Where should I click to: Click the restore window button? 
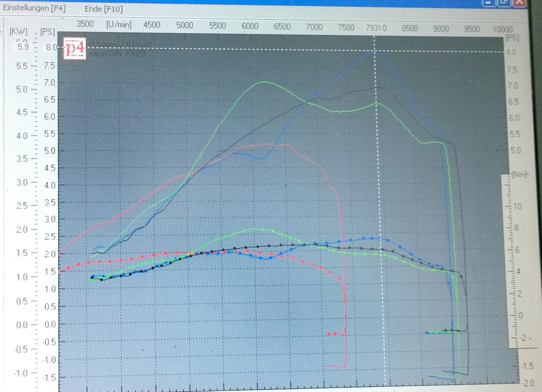point(504,3)
